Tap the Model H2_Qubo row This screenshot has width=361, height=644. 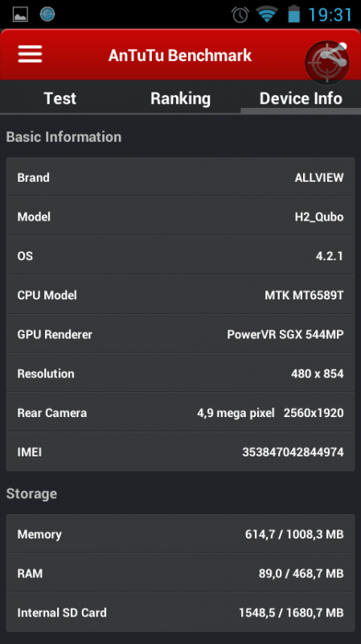[x=180, y=217]
